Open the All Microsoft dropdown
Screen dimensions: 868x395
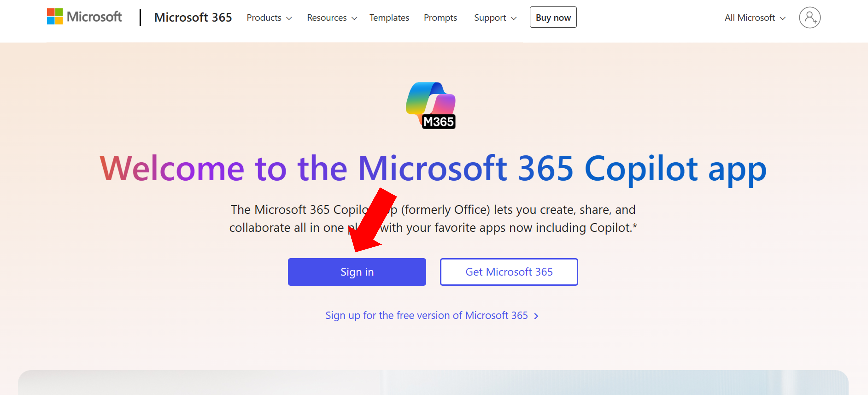[x=754, y=18]
